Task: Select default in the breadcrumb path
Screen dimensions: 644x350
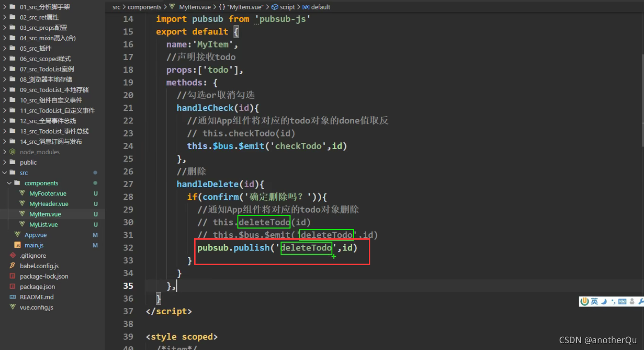Action: [321, 7]
